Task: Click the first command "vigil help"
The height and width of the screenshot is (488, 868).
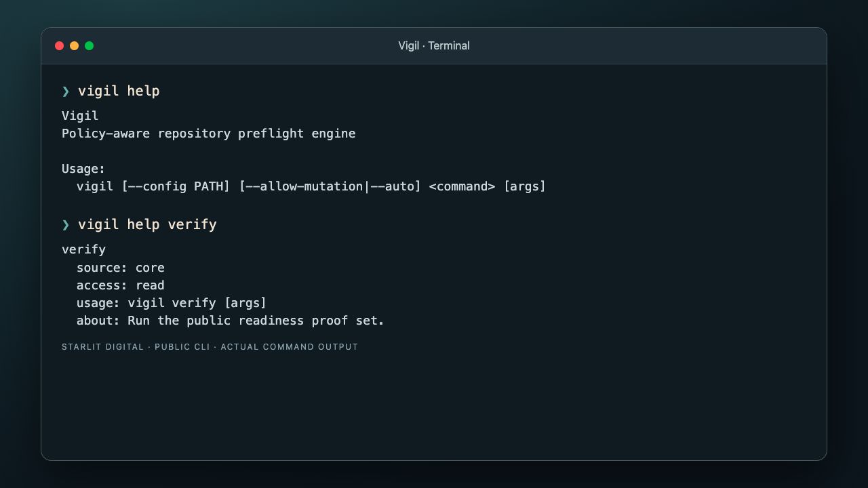Action: 119,91
